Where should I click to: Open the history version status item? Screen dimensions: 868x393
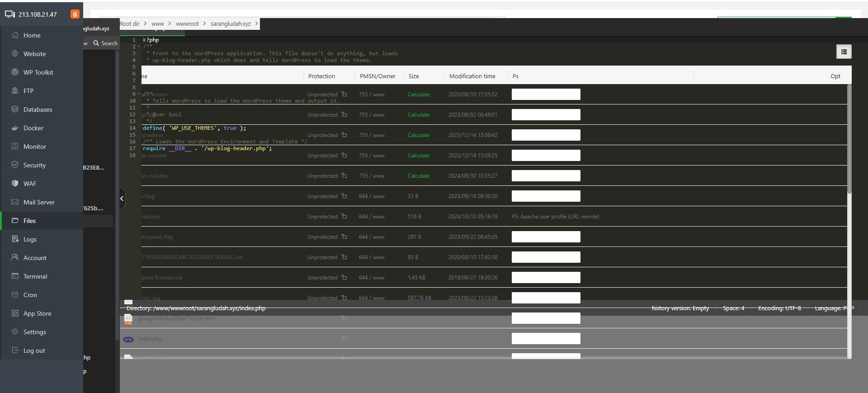680,308
